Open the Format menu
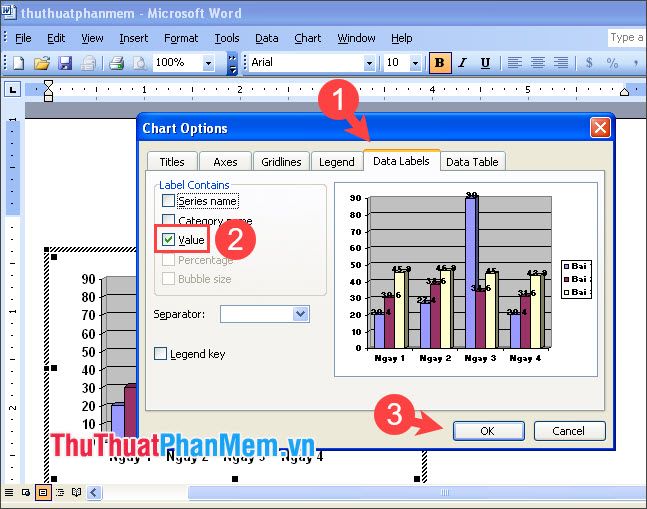The width and height of the screenshot is (647, 509). pyautogui.click(x=181, y=38)
